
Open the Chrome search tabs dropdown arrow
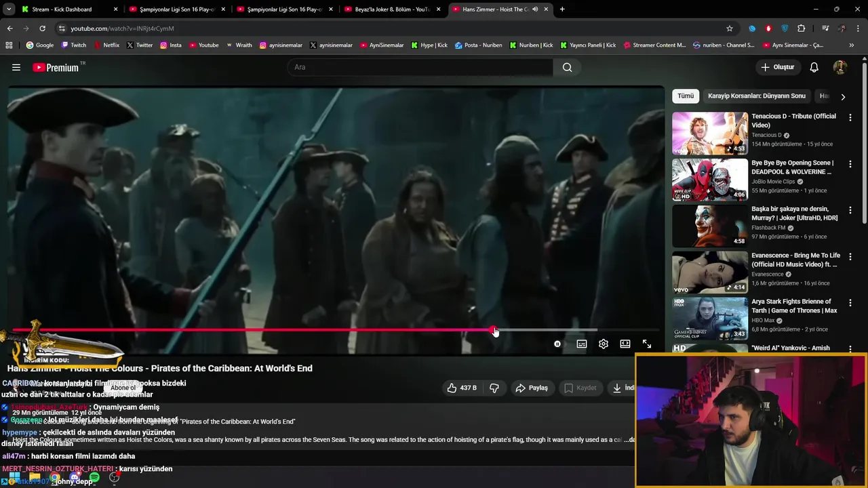pyautogui.click(x=9, y=9)
